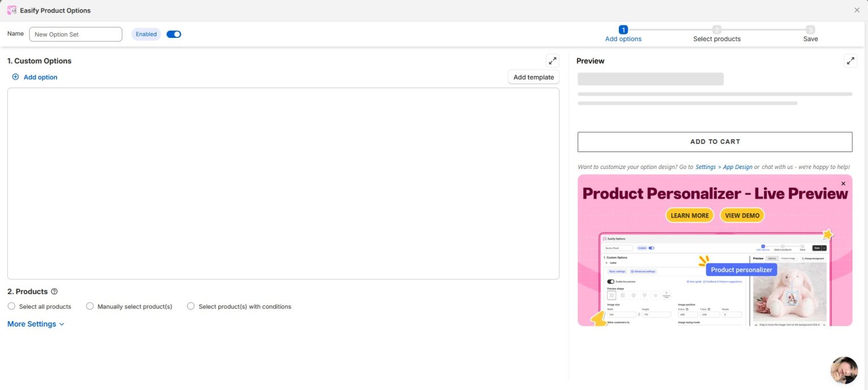Open the support chat avatar bubble
868x390 pixels.
844,370
